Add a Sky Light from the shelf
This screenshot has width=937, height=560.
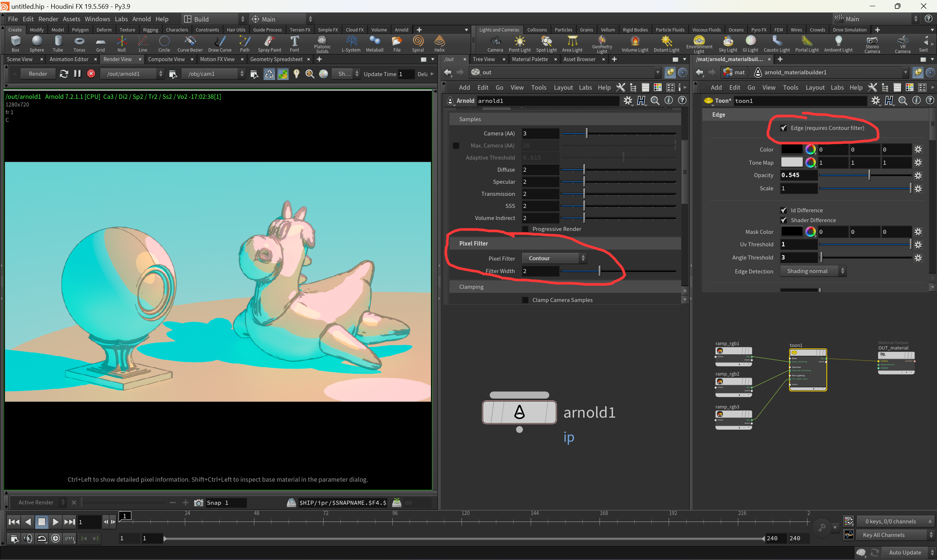pyautogui.click(x=728, y=44)
